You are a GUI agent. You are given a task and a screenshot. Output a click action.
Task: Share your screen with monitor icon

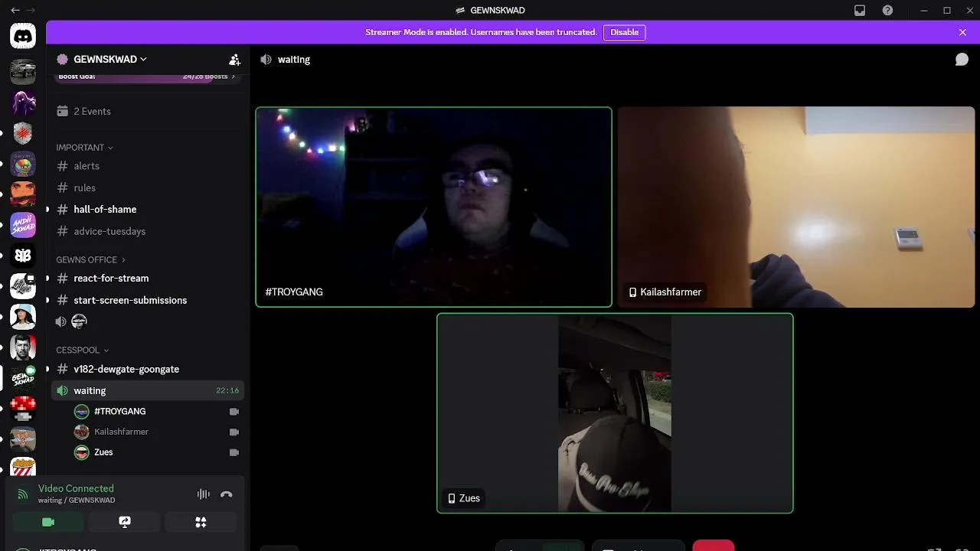(124, 522)
